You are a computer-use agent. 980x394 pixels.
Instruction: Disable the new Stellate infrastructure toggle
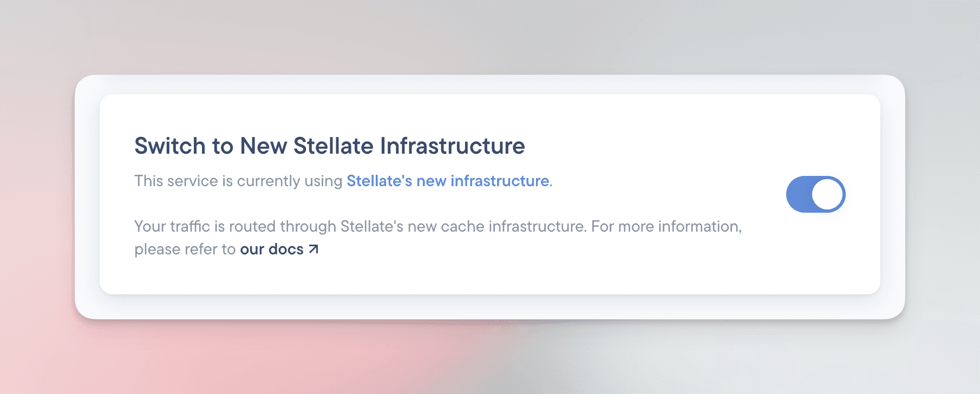(815, 193)
